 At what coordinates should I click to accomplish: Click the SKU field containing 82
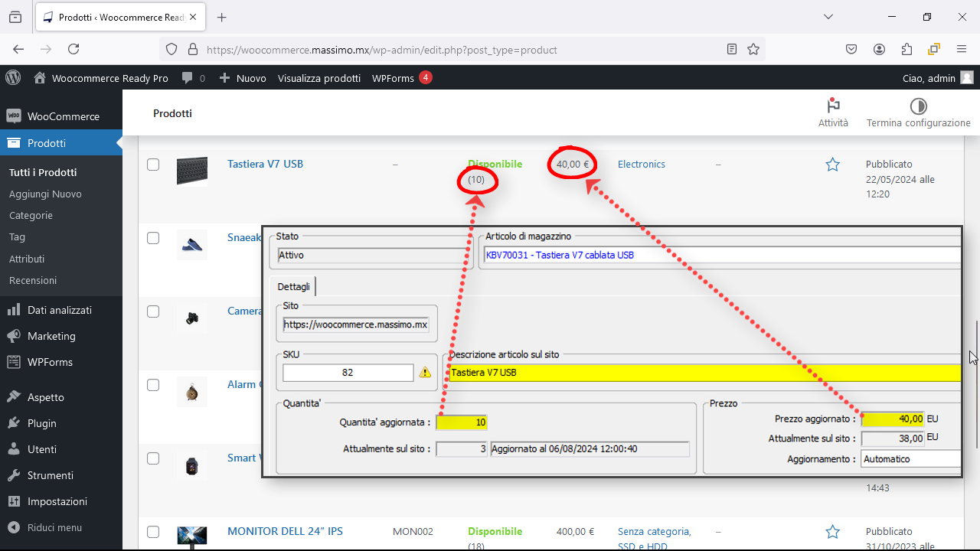tap(348, 373)
